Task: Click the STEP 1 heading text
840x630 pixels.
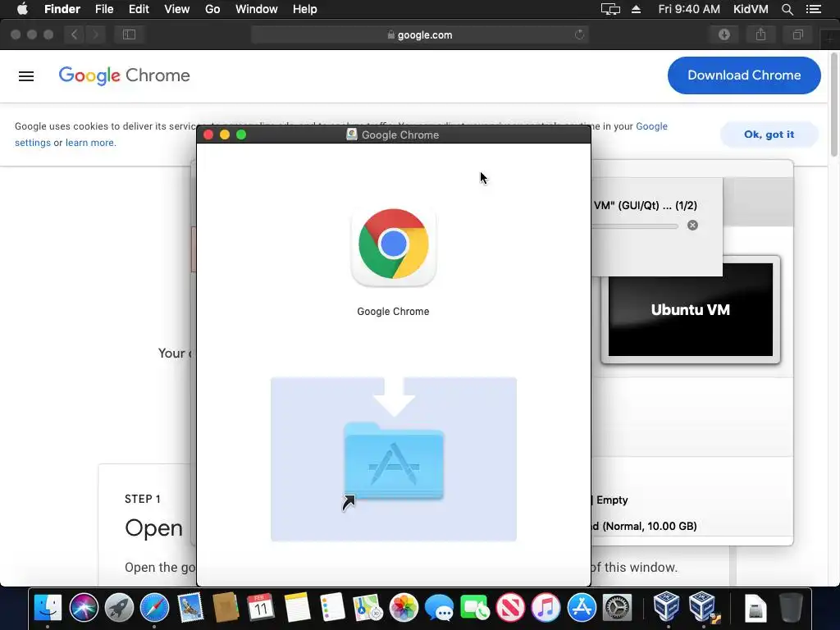Action: pos(143,499)
